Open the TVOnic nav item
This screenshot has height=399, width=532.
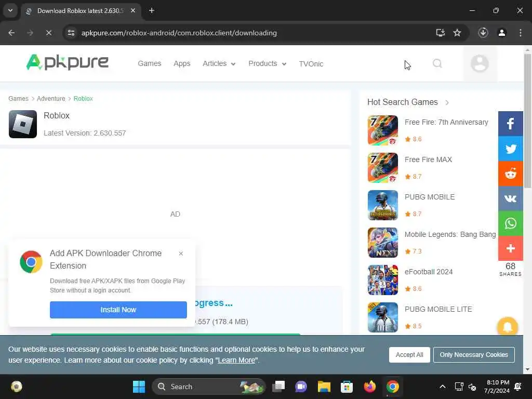pos(311,64)
